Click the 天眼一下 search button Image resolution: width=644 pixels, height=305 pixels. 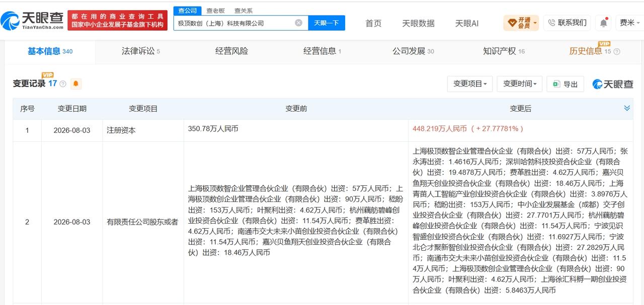327,23
